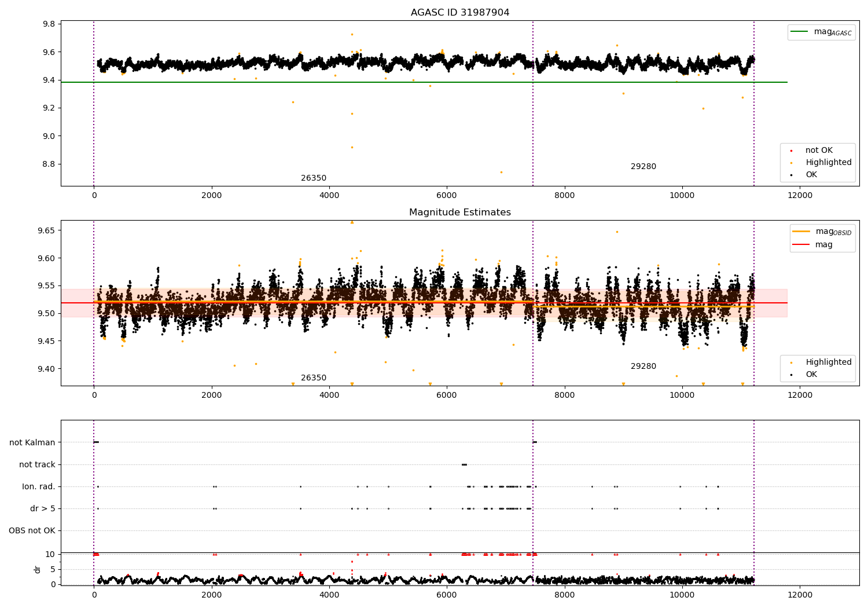The width and height of the screenshot is (868, 608).
Task: Click the '29280' obsid label in top plot
Action: click(643, 167)
